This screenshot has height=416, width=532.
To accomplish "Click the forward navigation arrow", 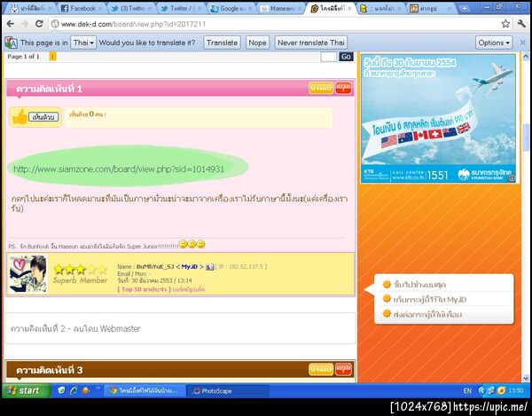I will [25, 24].
